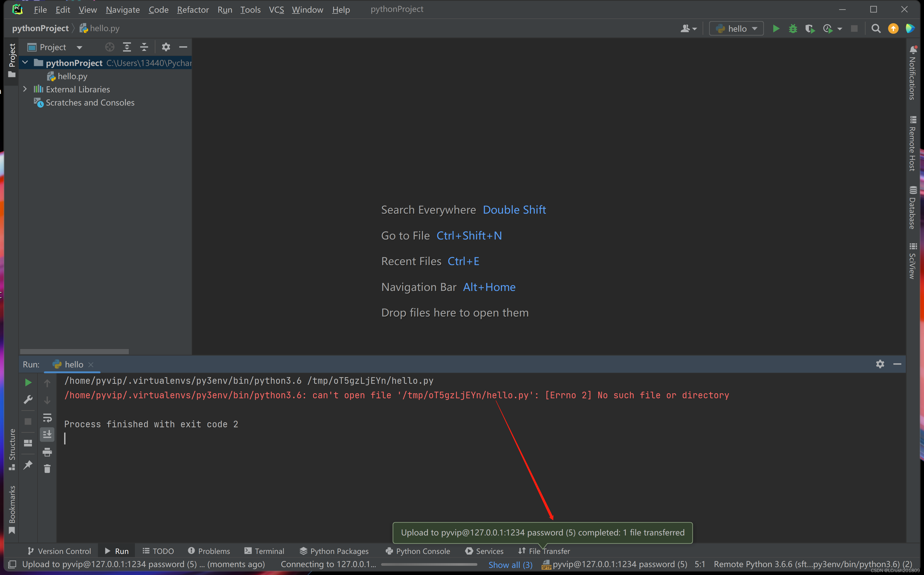Pin the Run tab
Viewport: 924px width, 575px height.
click(x=28, y=465)
